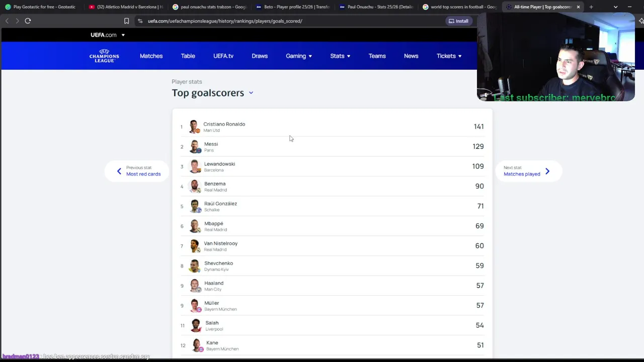
Task: Expand the Gaming menu
Action: pyautogui.click(x=299, y=56)
